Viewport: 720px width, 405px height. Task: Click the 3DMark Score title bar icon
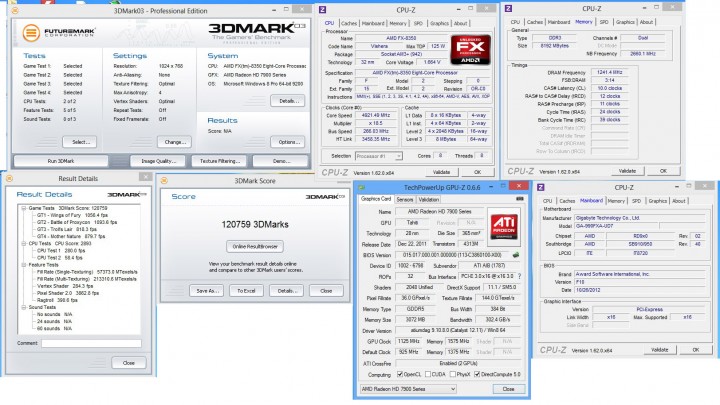point(164,180)
